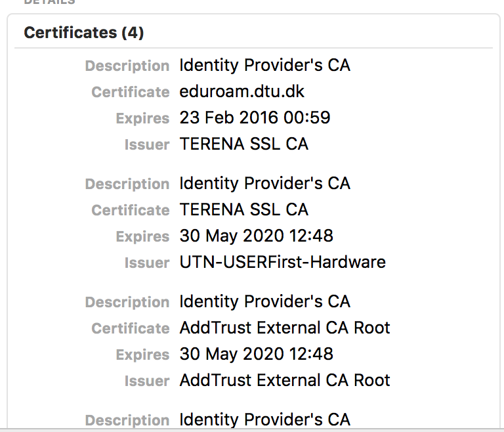Screen dimensions: 504x432
Task: Click the Certificate label next to TERENA SSL CA
Action: coord(131,210)
